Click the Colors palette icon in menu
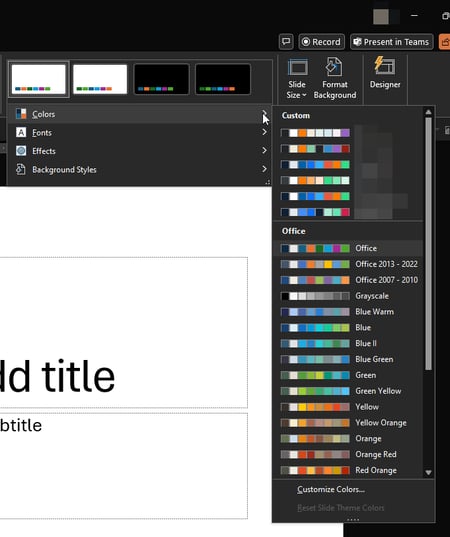This screenshot has height=537, width=450. point(21,114)
